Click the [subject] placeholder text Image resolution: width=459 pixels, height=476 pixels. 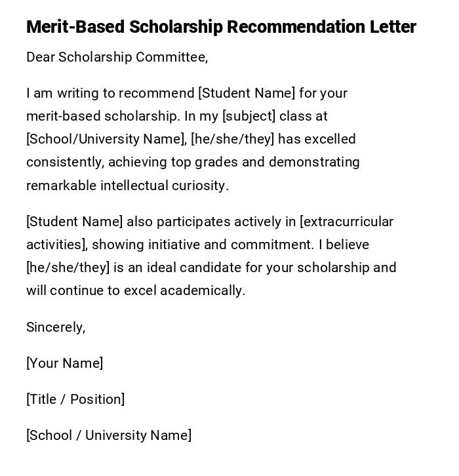click(249, 116)
